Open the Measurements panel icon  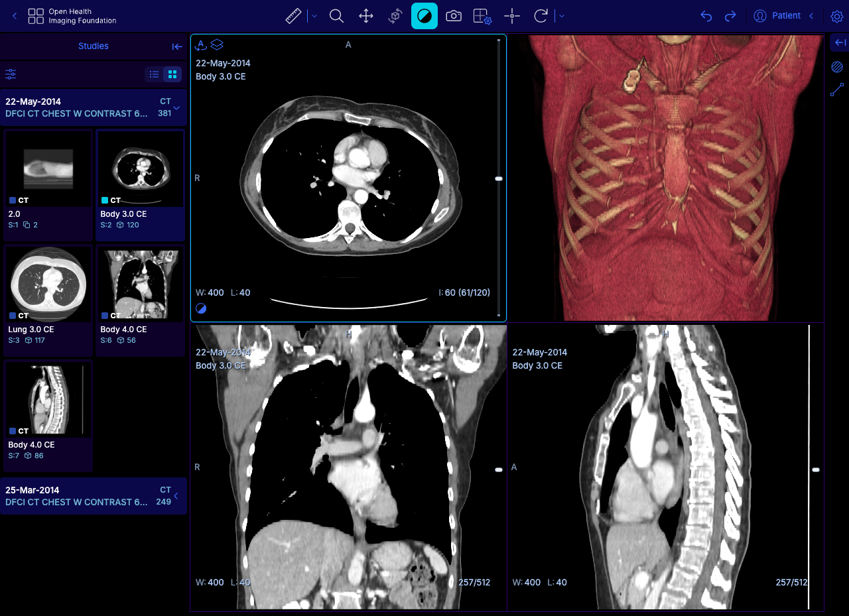(837, 90)
